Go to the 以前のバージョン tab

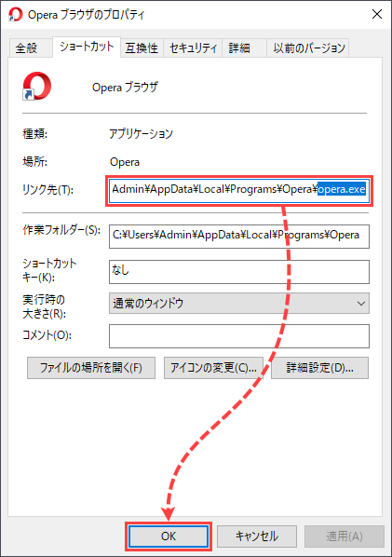coord(309,48)
